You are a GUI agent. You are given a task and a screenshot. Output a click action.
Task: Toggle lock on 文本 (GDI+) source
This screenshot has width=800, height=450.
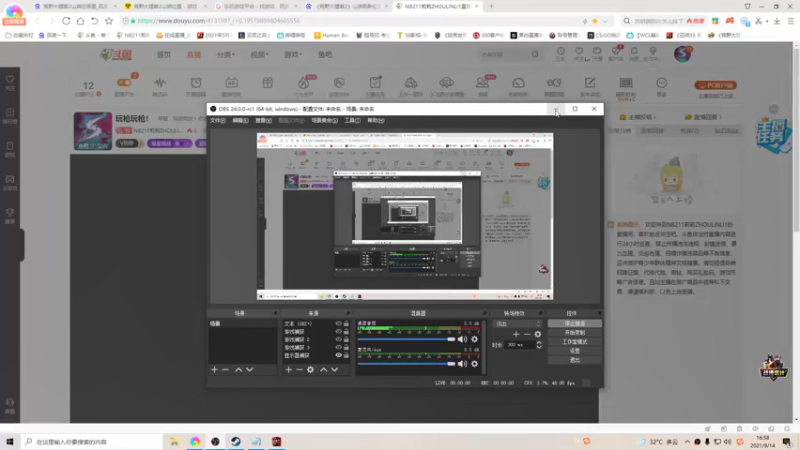click(x=346, y=323)
